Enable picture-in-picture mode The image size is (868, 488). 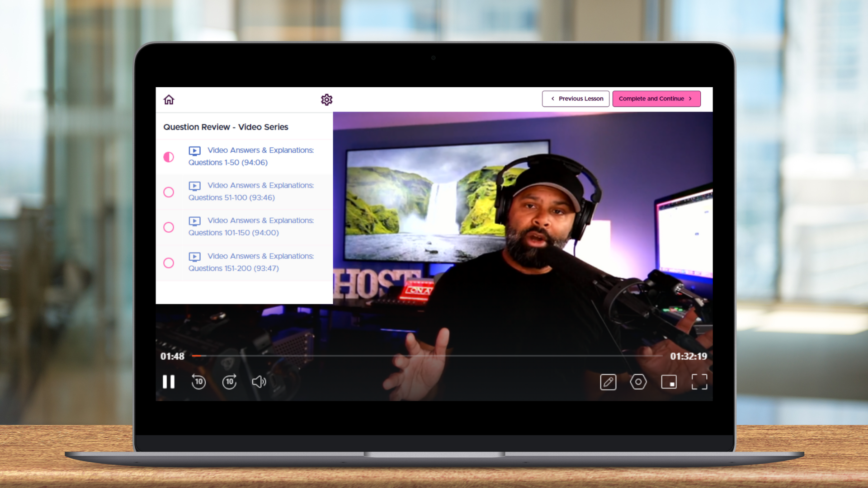coord(669,382)
